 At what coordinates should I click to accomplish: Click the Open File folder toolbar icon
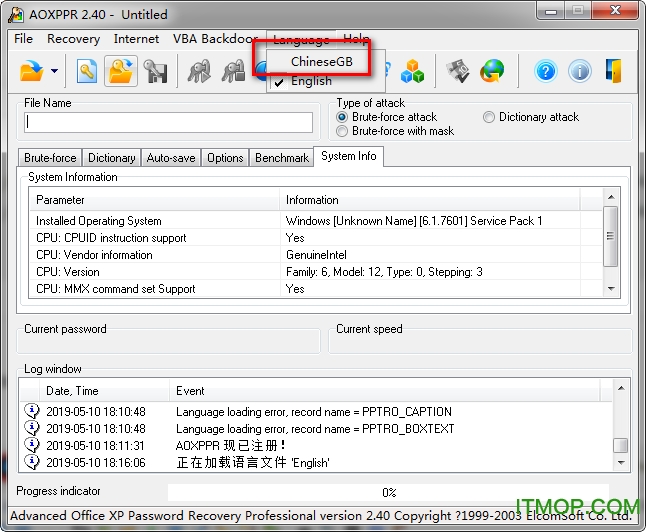[32, 70]
